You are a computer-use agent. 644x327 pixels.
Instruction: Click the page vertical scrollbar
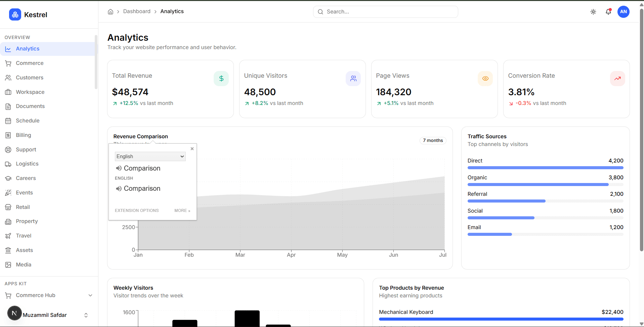641,130
